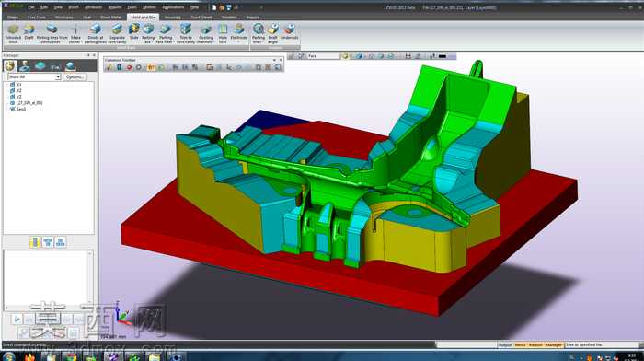Screen dimensions: 644x361
Task: Switch to the Free Form ribbon tab
Action: (x=37, y=17)
